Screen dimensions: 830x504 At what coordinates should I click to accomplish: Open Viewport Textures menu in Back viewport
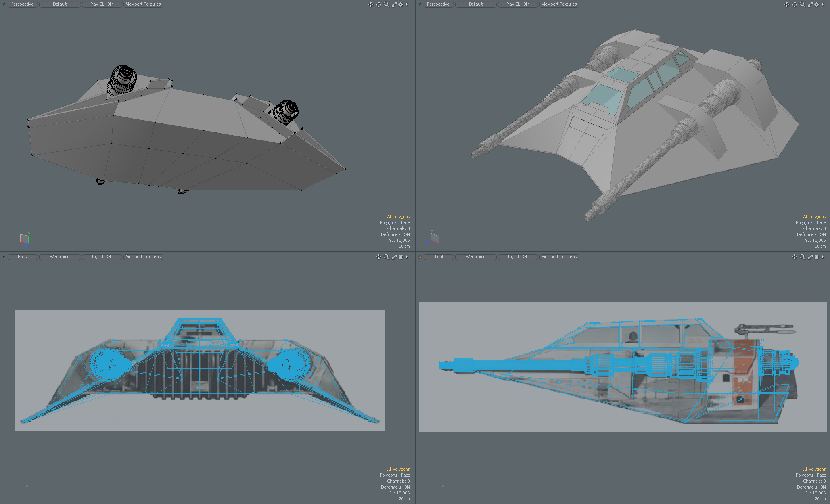pos(143,257)
